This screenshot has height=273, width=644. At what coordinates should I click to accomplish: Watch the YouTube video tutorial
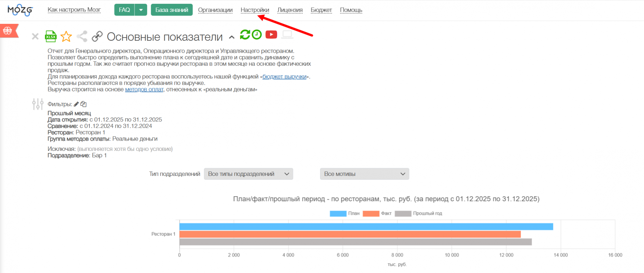tap(271, 35)
